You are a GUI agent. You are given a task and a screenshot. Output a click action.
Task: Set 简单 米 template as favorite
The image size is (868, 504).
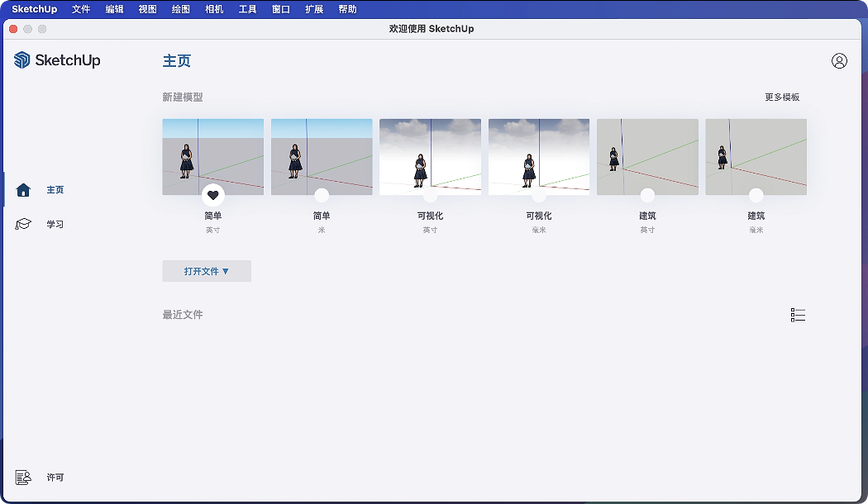(322, 196)
